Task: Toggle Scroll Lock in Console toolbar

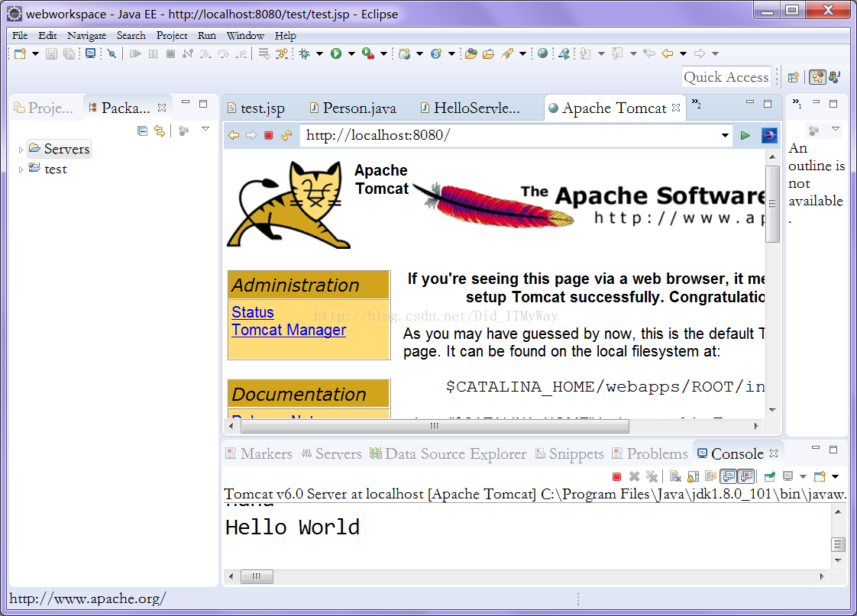Action: pyautogui.click(x=693, y=477)
